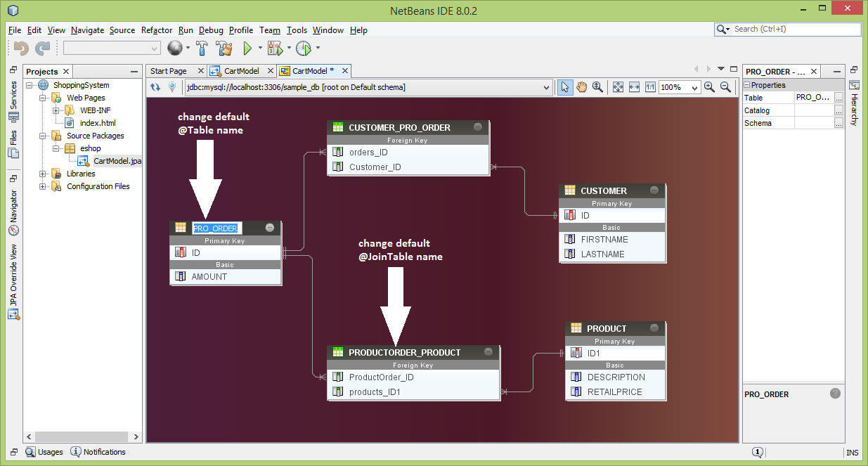
Task: Expand the Libraries tree node
Action: point(44,174)
